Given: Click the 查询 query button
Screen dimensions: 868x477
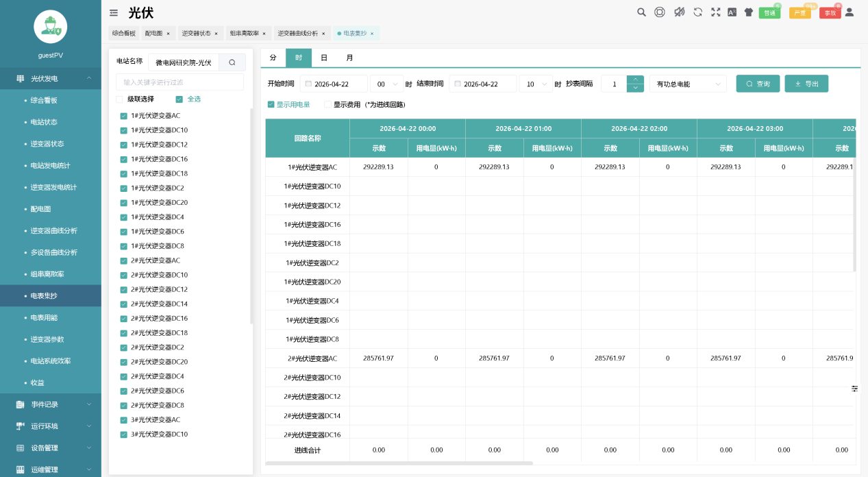Looking at the screenshot, I should (757, 84).
